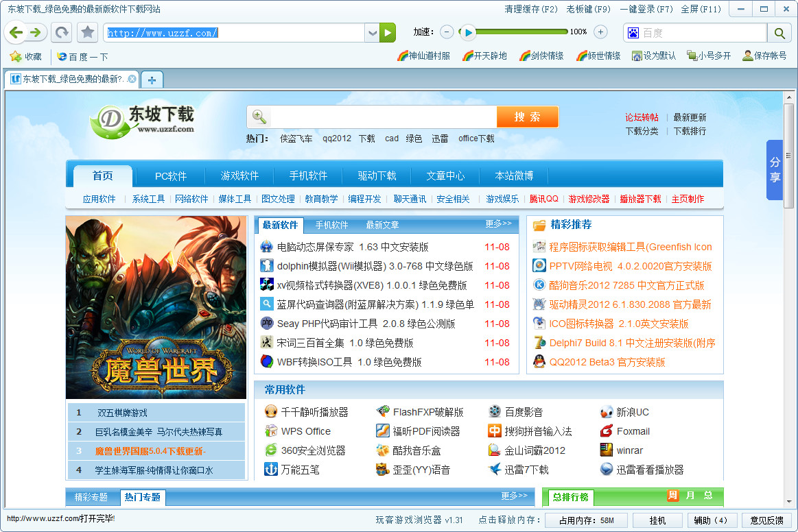This screenshot has height=532, width=798.
Task: Click the 蓝屏代码查询器 software icon
Action: (x=267, y=304)
